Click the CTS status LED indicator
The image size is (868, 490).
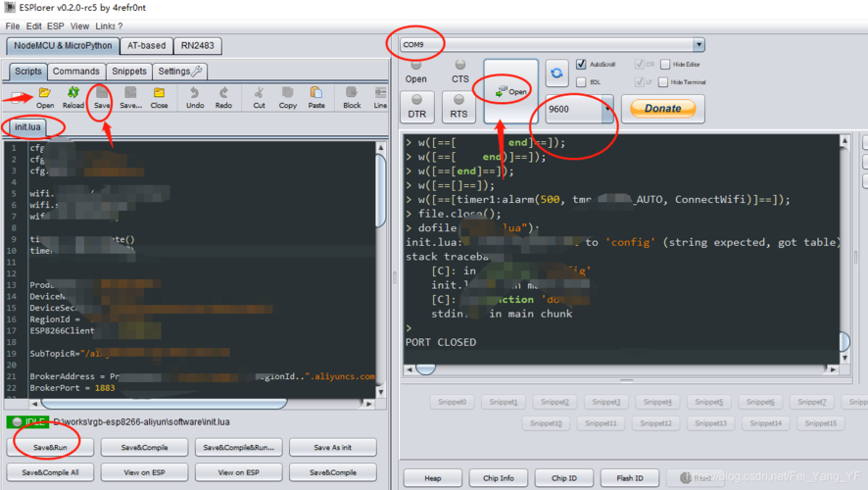point(460,66)
